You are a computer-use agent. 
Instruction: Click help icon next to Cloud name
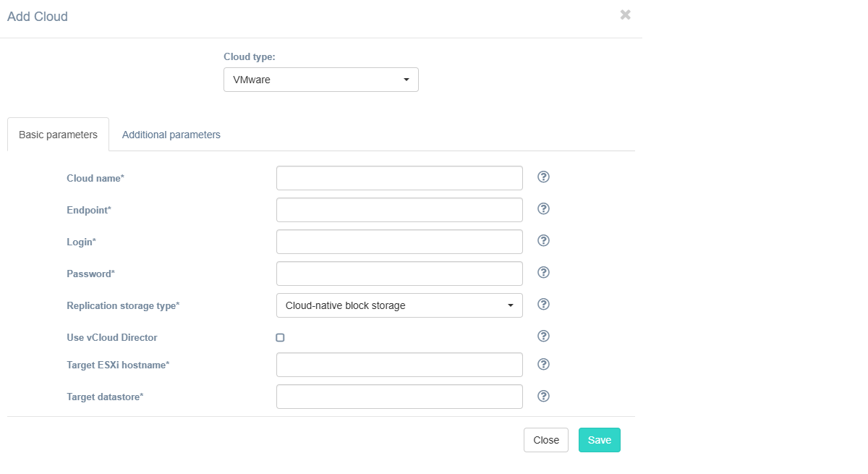[x=544, y=177]
